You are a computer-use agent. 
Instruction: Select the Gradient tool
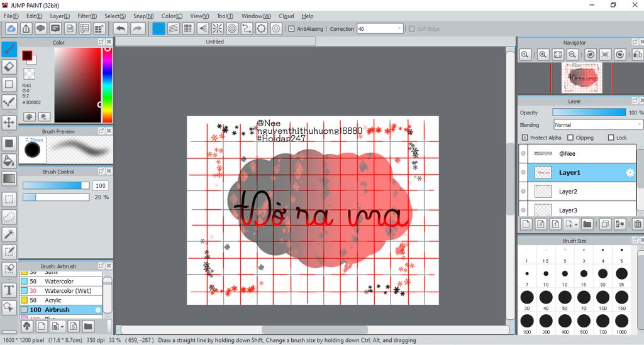click(x=9, y=178)
